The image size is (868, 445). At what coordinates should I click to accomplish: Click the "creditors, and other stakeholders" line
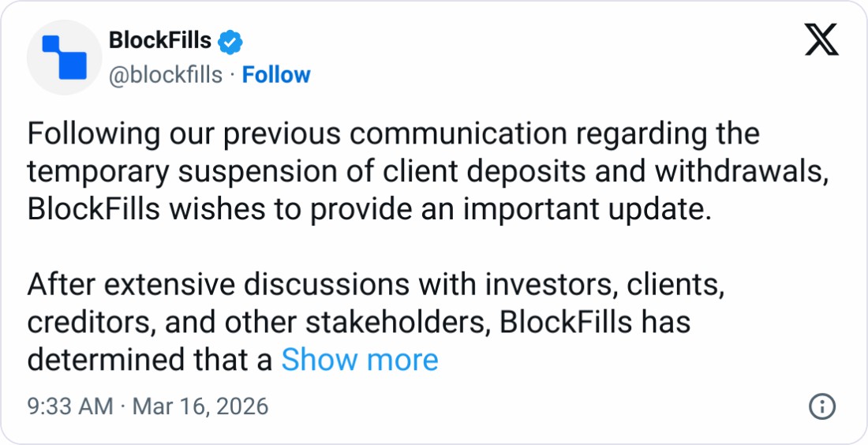[x=359, y=322]
